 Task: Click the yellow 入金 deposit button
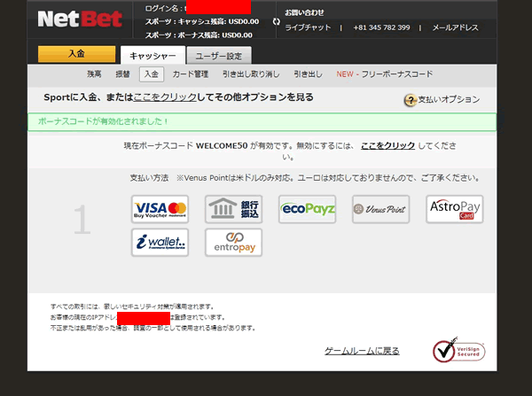click(x=76, y=54)
